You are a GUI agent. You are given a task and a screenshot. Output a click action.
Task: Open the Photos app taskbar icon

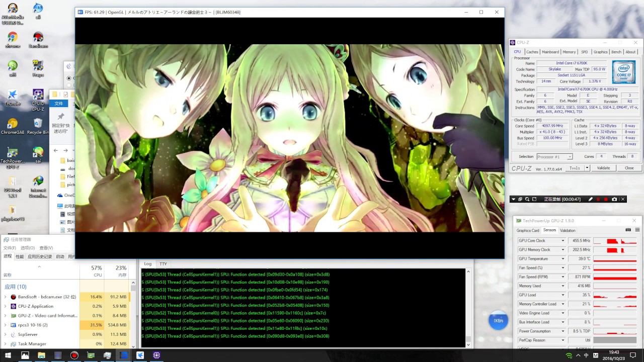tap(25, 355)
